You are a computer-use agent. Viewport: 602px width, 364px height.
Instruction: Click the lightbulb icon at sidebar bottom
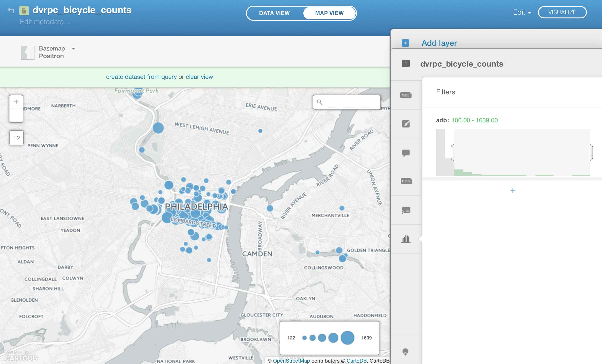point(405,351)
